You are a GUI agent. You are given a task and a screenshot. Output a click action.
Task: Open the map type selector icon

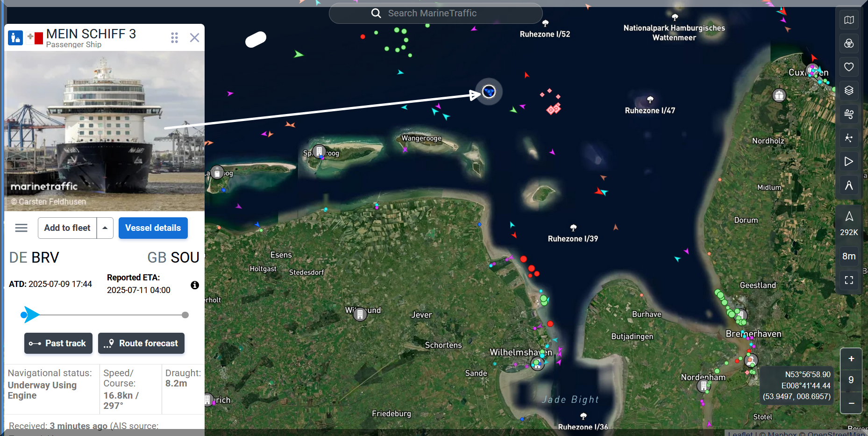pyautogui.click(x=849, y=20)
